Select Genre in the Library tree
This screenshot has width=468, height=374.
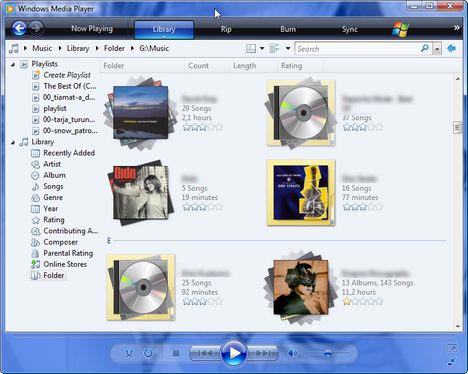point(53,197)
